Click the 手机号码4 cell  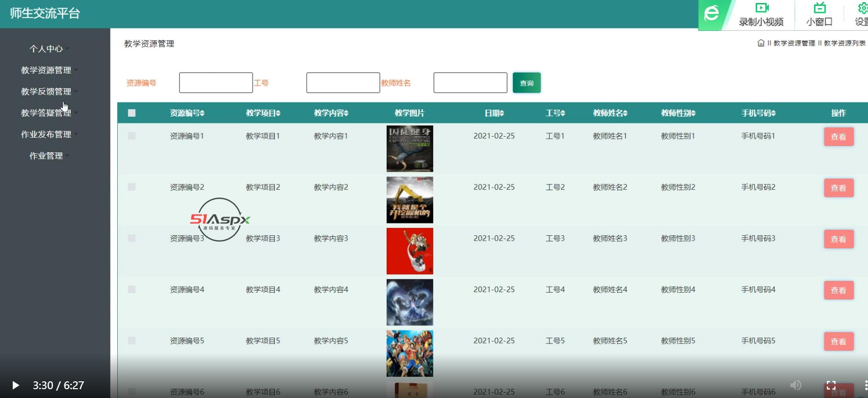coord(758,289)
